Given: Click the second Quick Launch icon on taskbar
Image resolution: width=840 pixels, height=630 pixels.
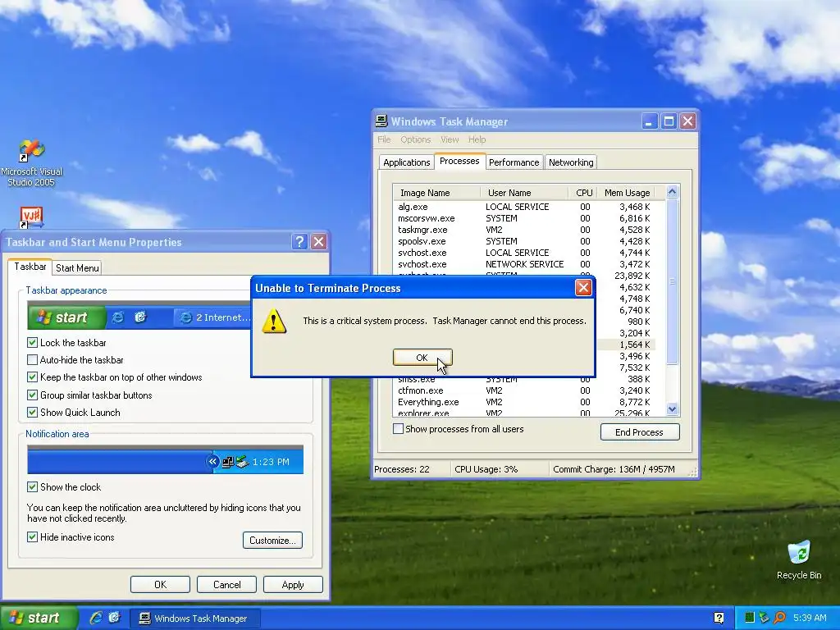Looking at the screenshot, I should [115, 618].
